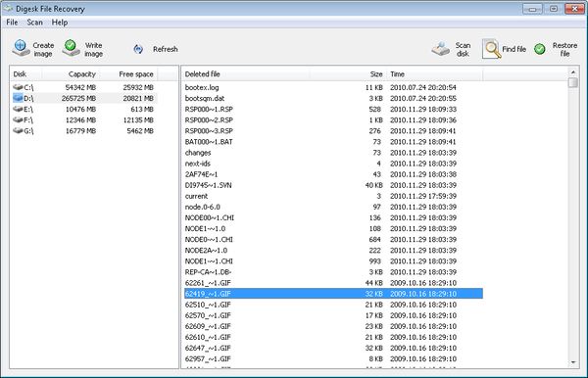Select the current file row
The height and width of the screenshot is (378, 588).
(x=333, y=196)
